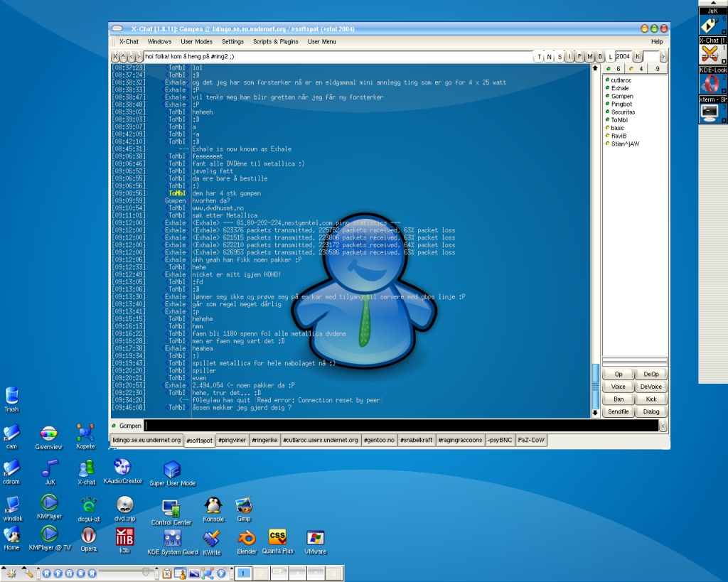
Task: Switch to the #gentoo.no channel tab
Action: (x=379, y=440)
